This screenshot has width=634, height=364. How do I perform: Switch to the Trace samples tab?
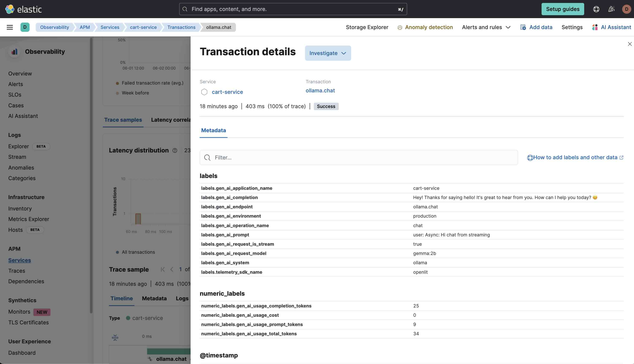(x=123, y=120)
